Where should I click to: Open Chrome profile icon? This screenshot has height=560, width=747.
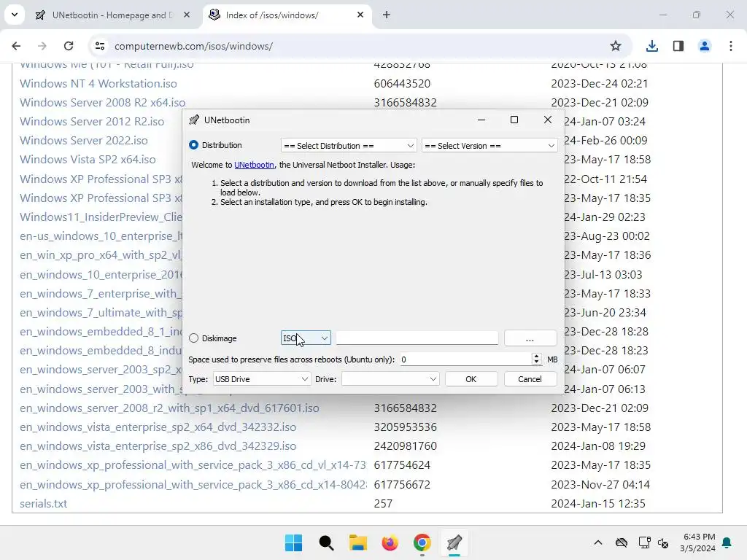click(704, 46)
